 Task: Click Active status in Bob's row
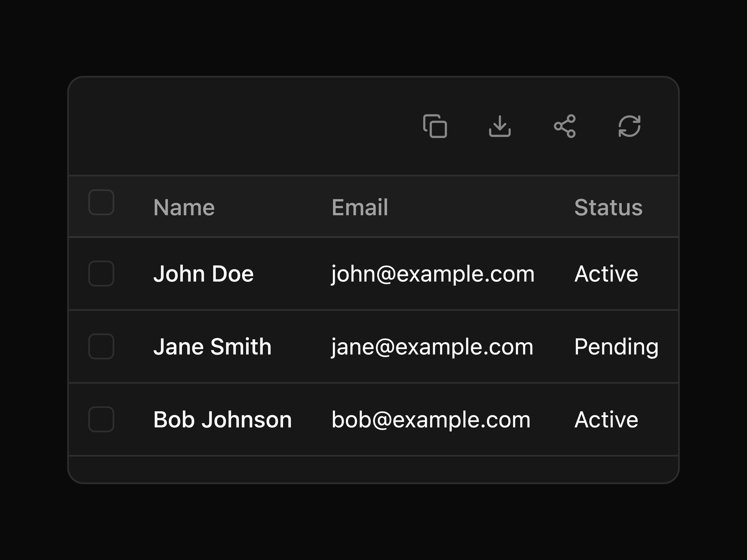607,419
